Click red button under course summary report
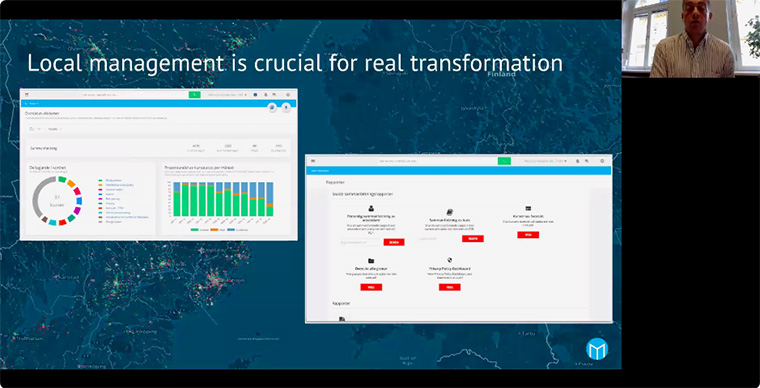 coord(473,239)
